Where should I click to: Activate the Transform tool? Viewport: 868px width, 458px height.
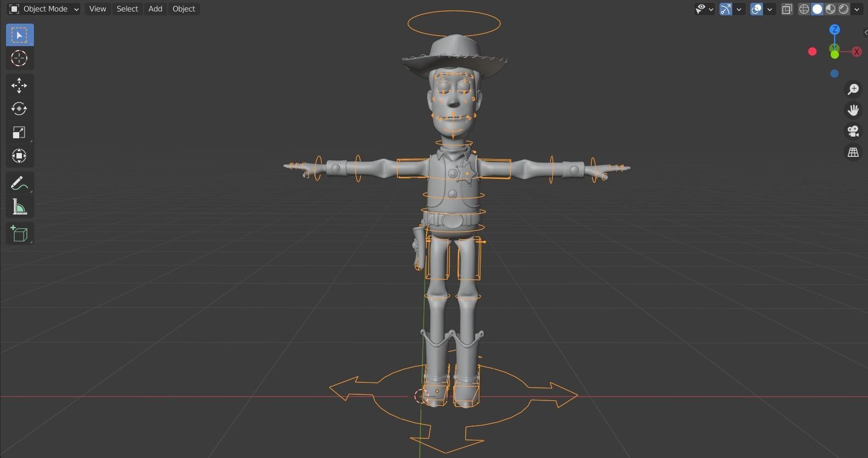(x=20, y=156)
